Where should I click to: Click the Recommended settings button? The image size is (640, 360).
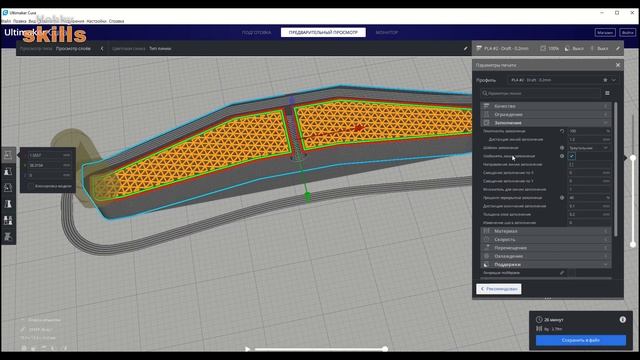click(499, 289)
